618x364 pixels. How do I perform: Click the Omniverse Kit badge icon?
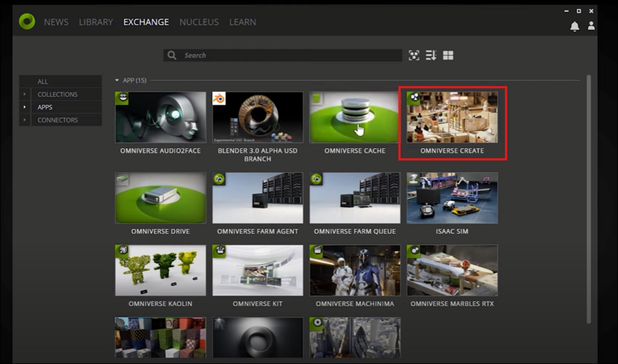pos(219,251)
